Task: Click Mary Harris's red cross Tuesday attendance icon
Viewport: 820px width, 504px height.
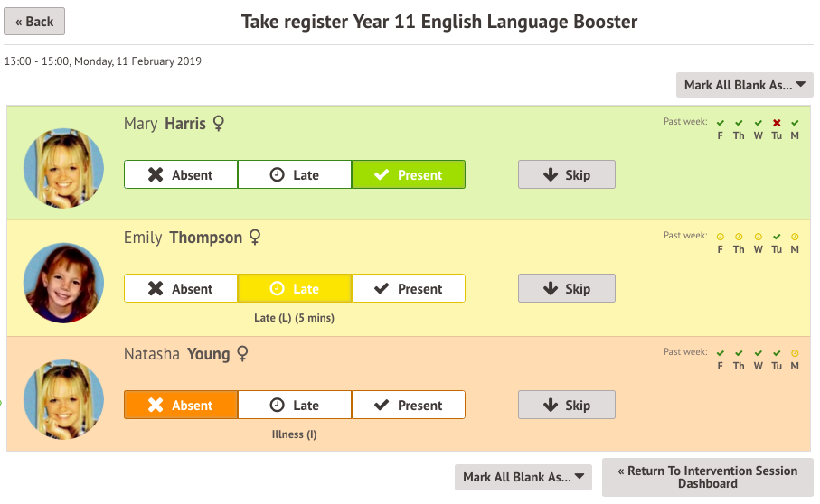Action: [777, 123]
